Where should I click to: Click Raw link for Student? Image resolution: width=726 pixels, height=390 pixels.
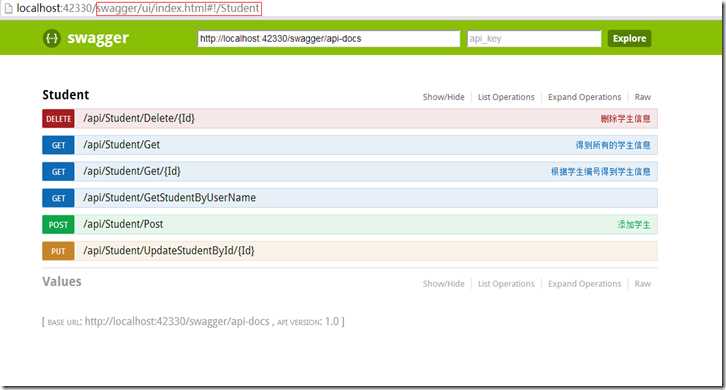[x=642, y=97]
